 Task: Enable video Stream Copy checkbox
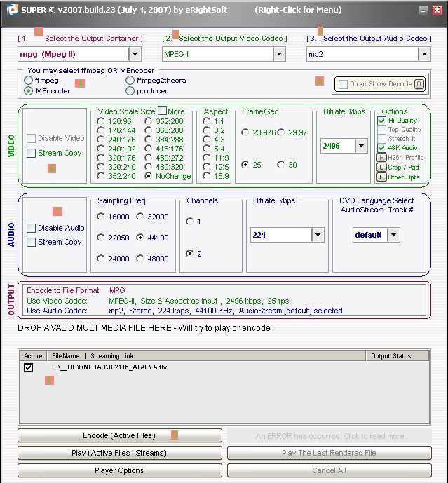coord(31,153)
